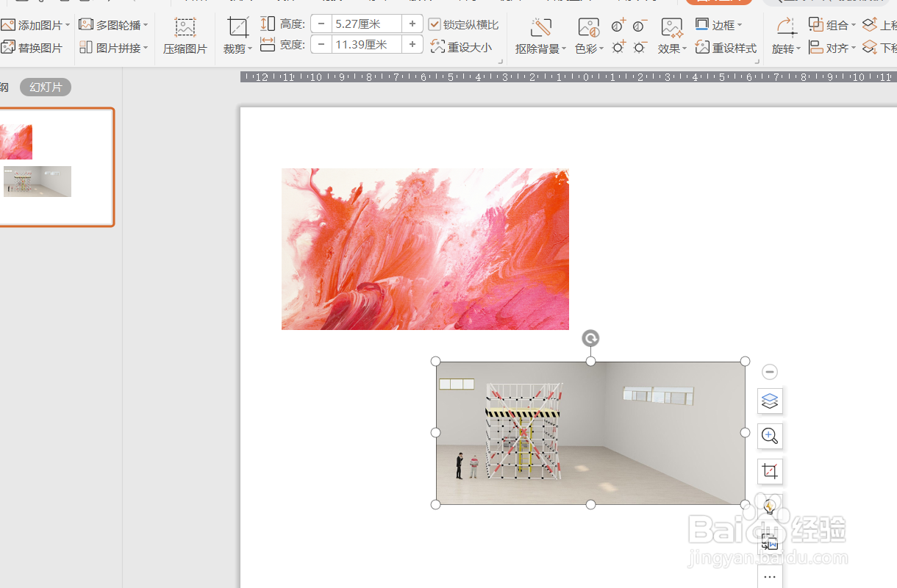Open picture style group dialog launcher
897x588 pixels.
(757, 62)
